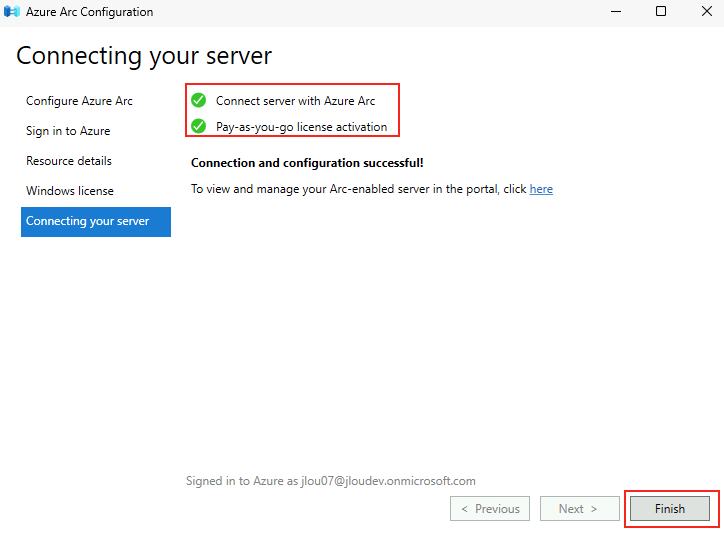724x533 pixels.
Task: Select the highlighted Connecting your server step
Action: (96, 222)
